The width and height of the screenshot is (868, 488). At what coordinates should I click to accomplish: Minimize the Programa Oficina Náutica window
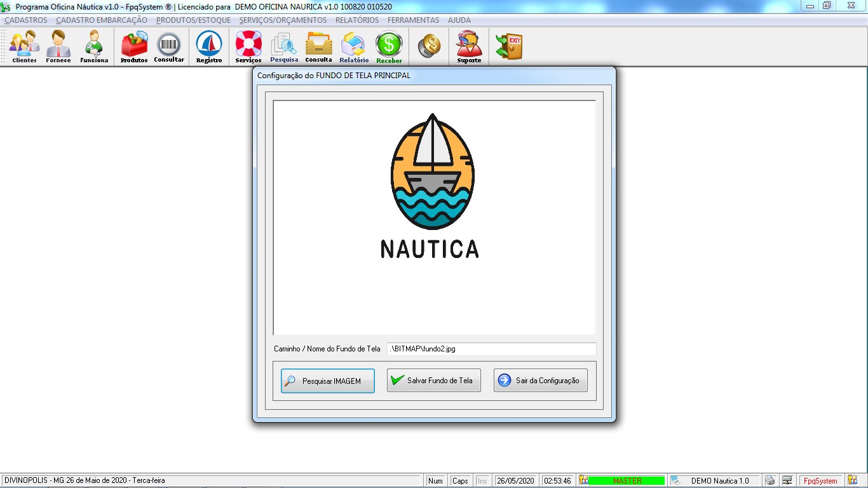point(810,6)
